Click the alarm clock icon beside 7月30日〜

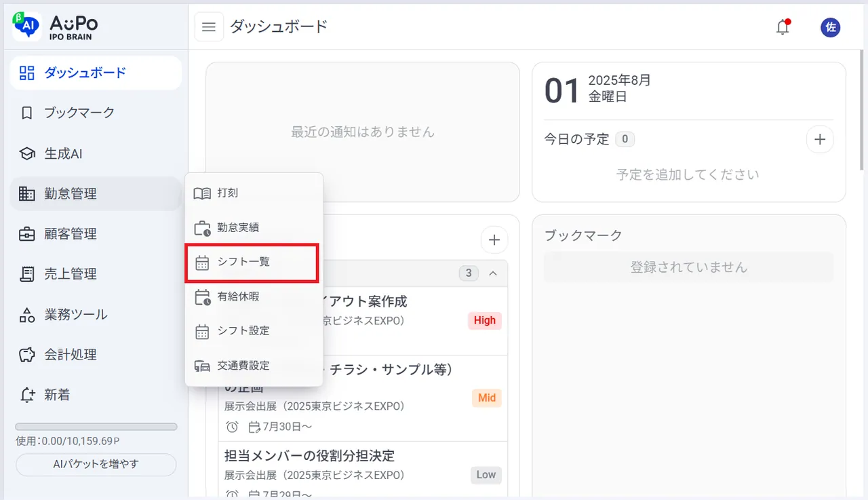(x=232, y=427)
